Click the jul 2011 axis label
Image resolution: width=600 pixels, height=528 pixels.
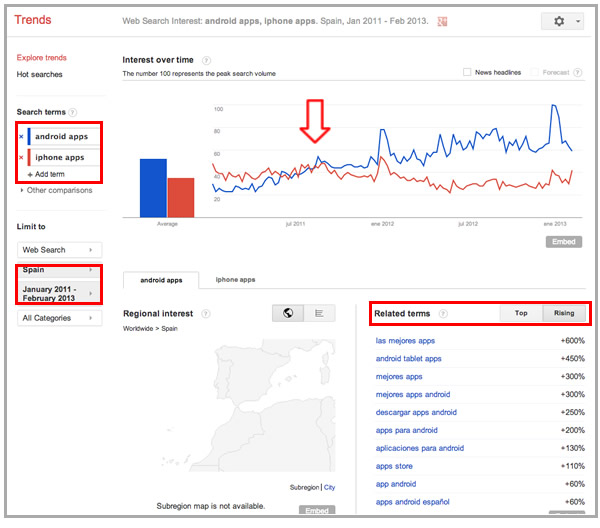click(x=295, y=224)
